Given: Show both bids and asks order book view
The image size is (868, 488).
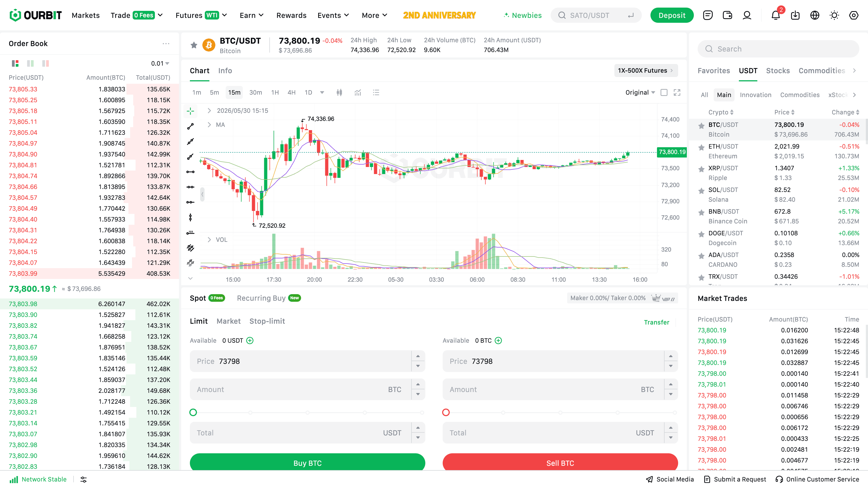Looking at the screenshot, I should tap(15, 63).
